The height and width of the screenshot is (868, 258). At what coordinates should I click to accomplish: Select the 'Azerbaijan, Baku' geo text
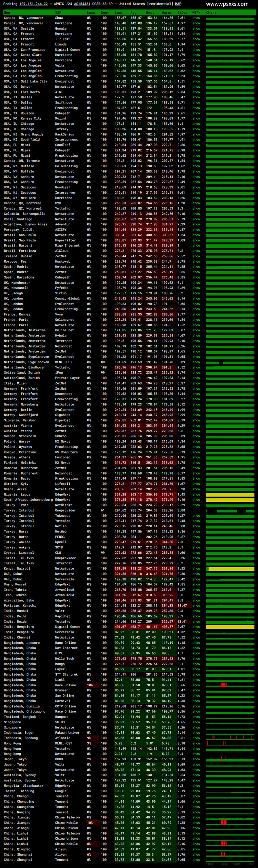click(19, 600)
